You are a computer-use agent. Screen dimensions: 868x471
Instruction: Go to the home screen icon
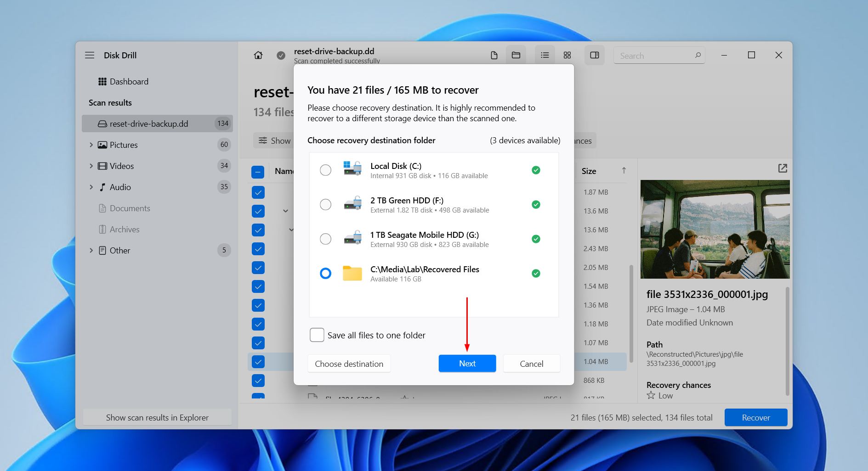point(258,55)
